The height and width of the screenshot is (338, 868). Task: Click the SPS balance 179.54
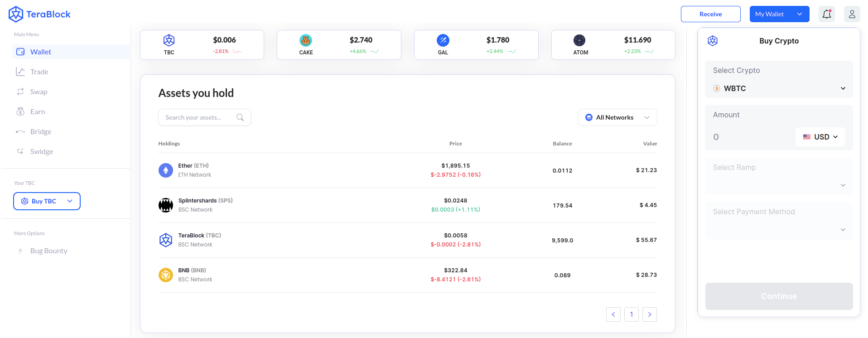click(563, 206)
